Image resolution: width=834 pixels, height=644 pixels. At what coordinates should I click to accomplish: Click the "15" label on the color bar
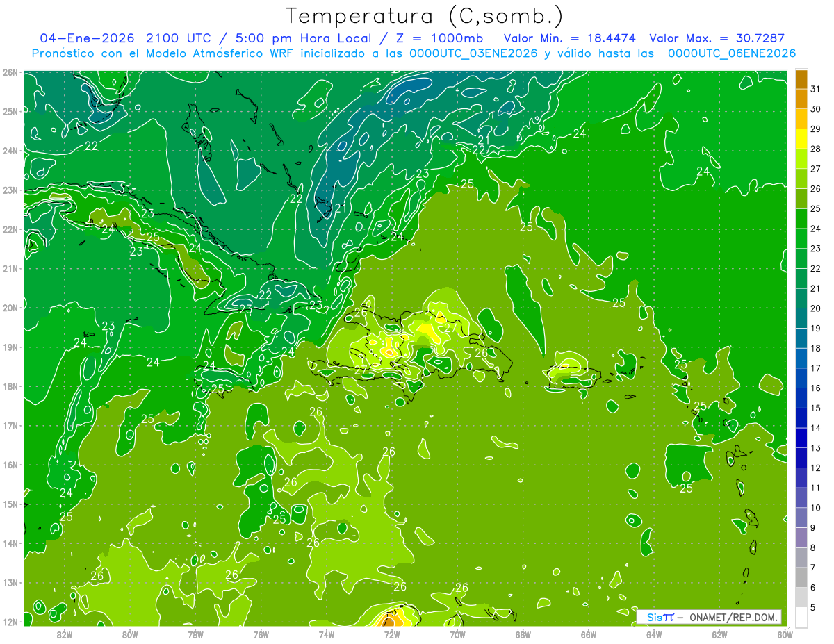815,408
